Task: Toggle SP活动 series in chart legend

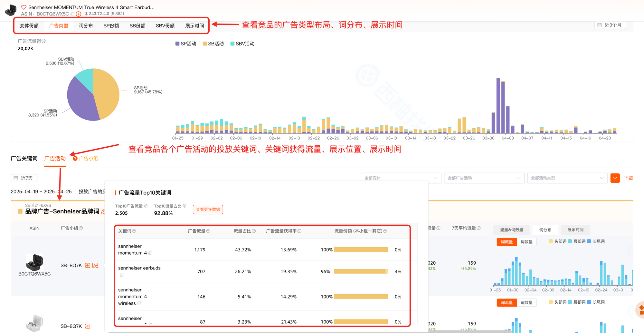Action: (x=186, y=44)
